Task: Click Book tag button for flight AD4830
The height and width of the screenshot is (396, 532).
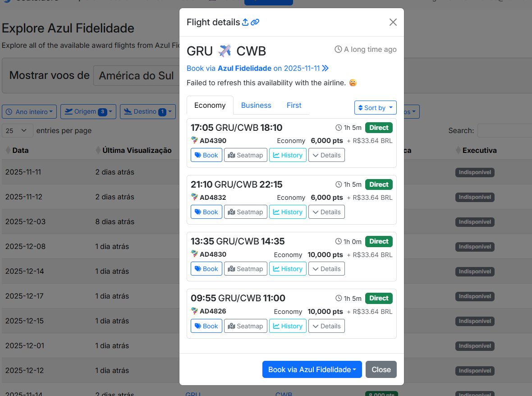Action: click(206, 269)
